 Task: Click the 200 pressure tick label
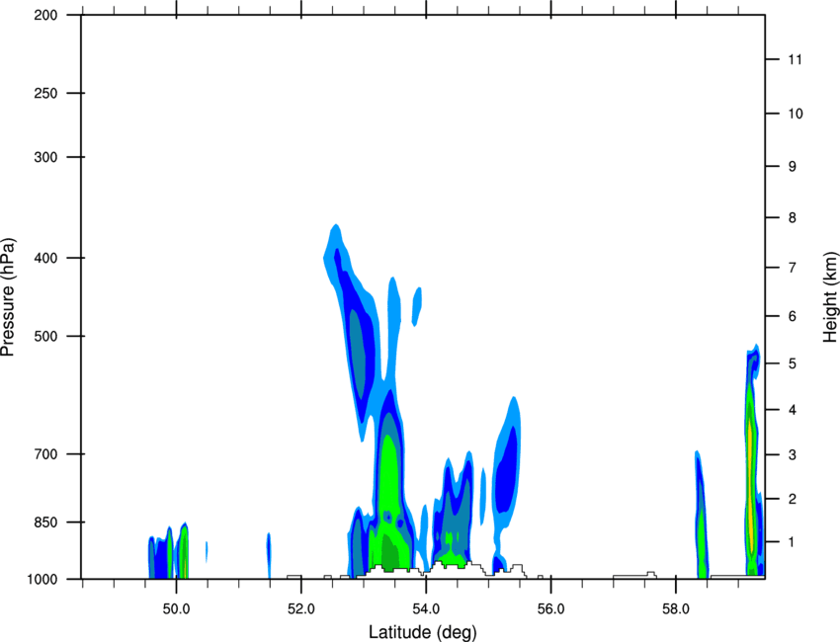(x=45, y=15)
